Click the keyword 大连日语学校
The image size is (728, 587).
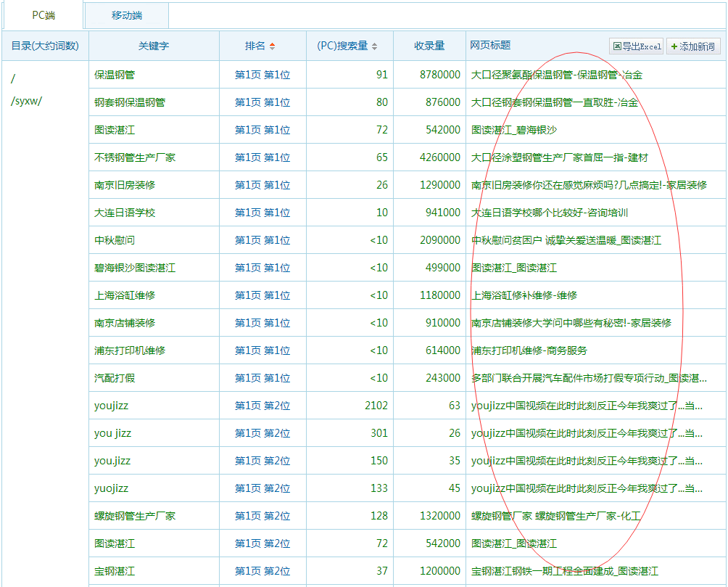[125, 213]
